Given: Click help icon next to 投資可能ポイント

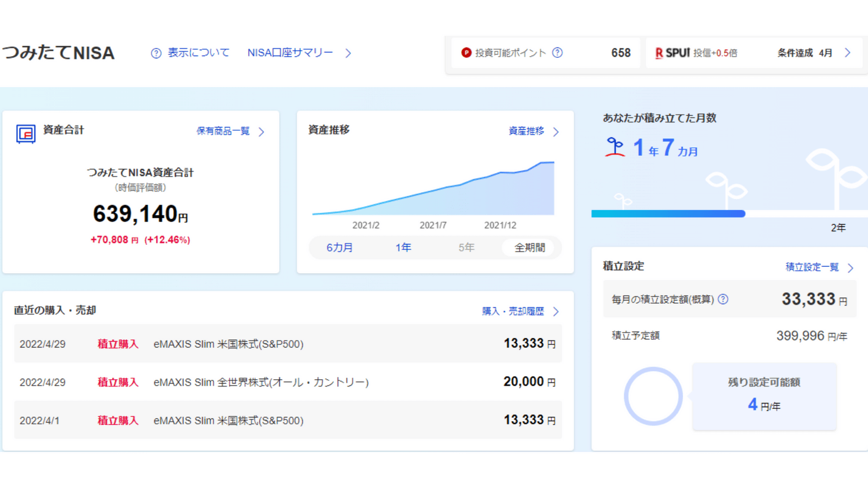Looking at the screenshot, I should (557, 53).
